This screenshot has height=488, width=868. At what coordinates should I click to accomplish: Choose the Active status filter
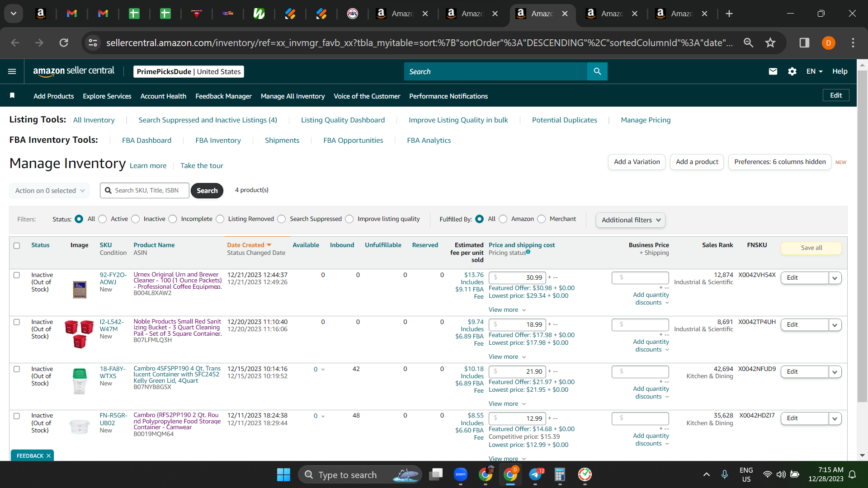(103, 219)
